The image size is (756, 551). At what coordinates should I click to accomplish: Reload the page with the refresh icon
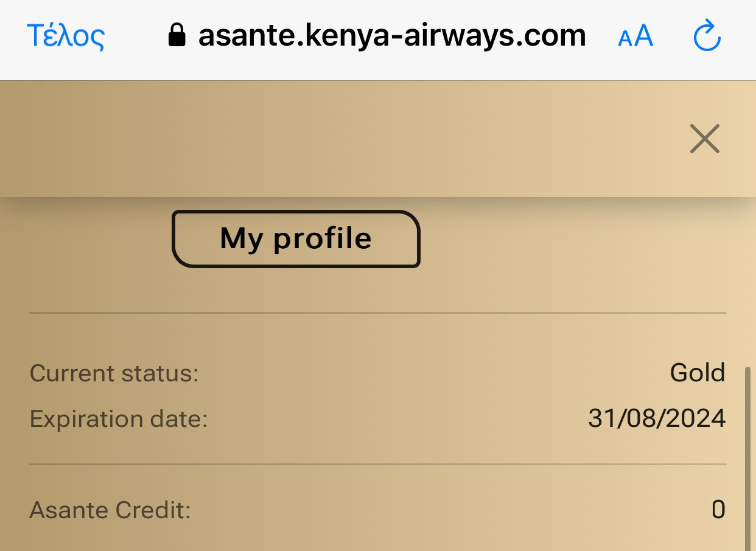tap(707, 36)
